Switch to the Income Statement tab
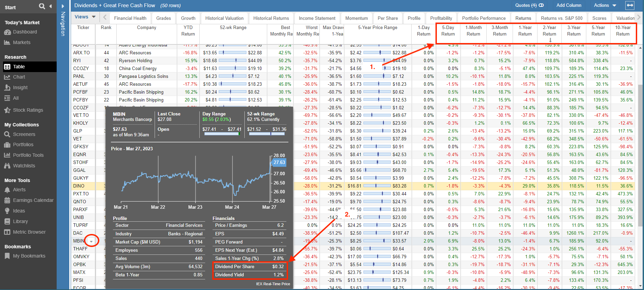 pos(317,18)
